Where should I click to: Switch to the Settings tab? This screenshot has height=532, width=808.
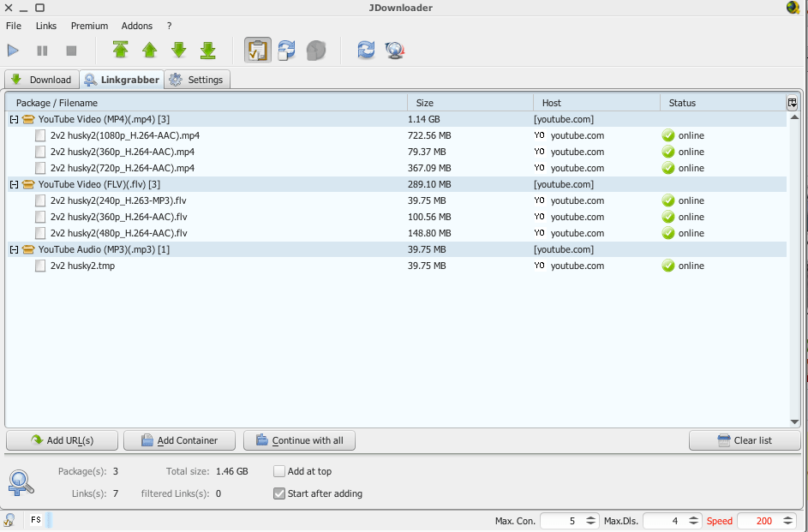tap(197, 80)
